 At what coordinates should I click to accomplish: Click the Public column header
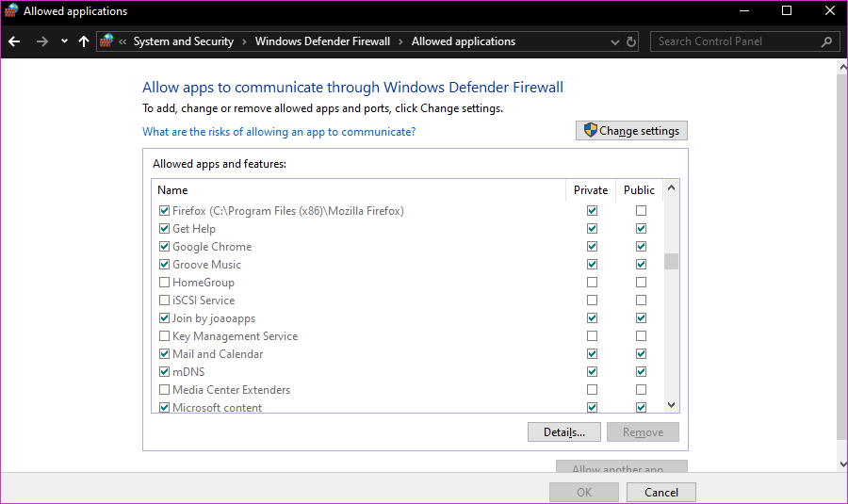pyautogui.click(x=639, y=189)
